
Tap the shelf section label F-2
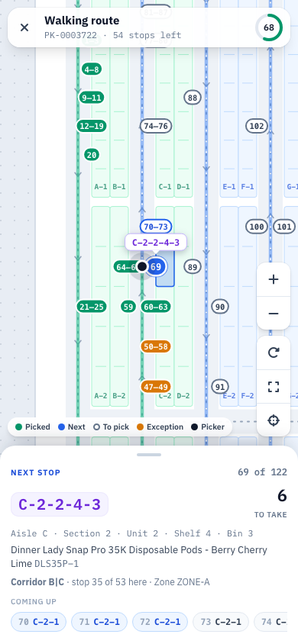coord(248,396)
